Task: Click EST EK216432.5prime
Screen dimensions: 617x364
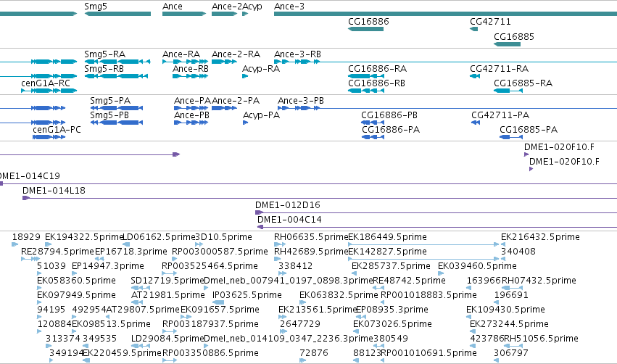Action: [x=540, y=237]
